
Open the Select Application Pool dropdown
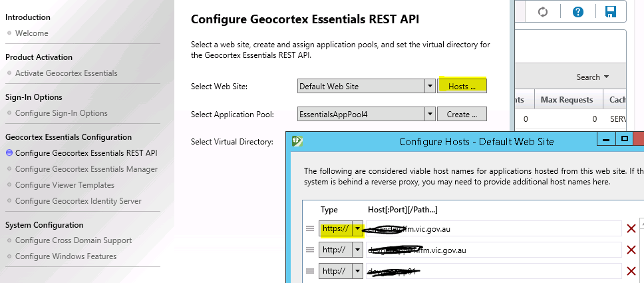tap(430, 115)
